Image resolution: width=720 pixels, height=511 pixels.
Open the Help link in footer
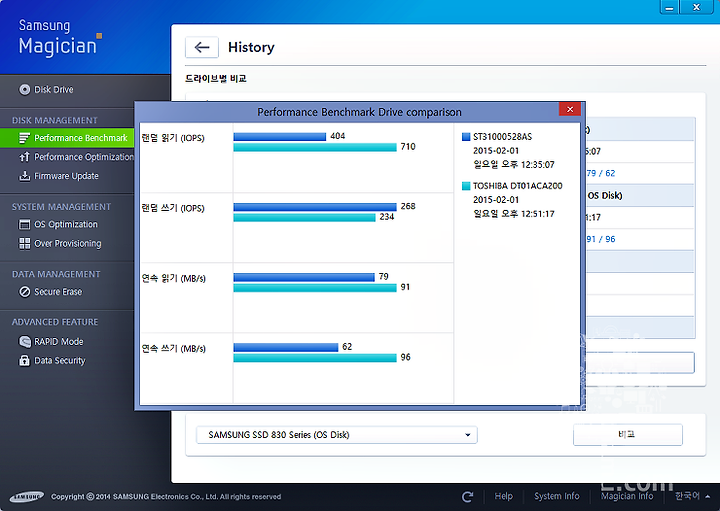[x=503, y=496]
